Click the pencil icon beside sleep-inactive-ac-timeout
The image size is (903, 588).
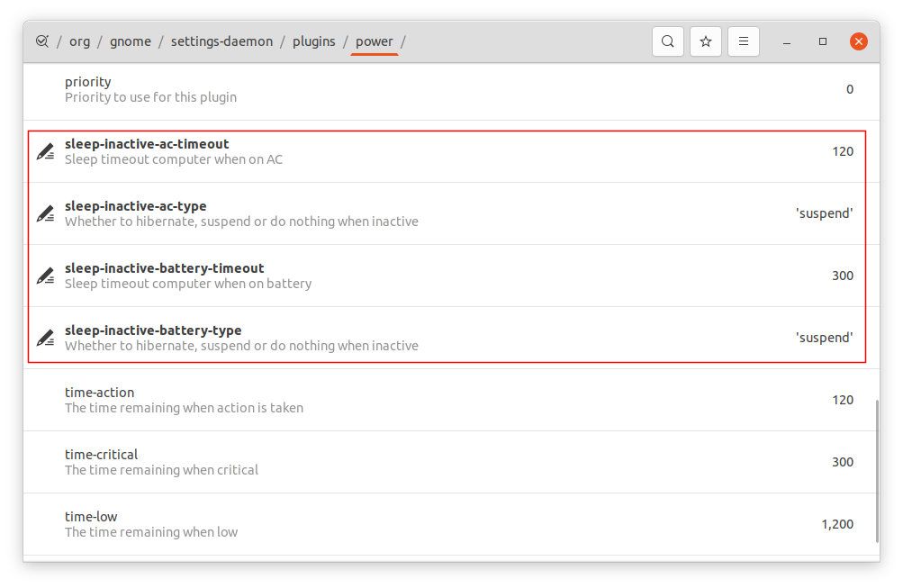46,151
